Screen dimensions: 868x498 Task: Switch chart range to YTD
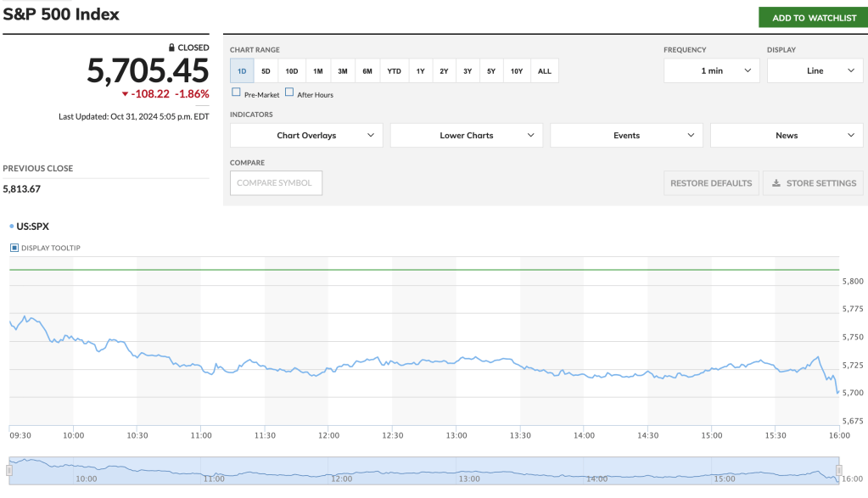394,71
